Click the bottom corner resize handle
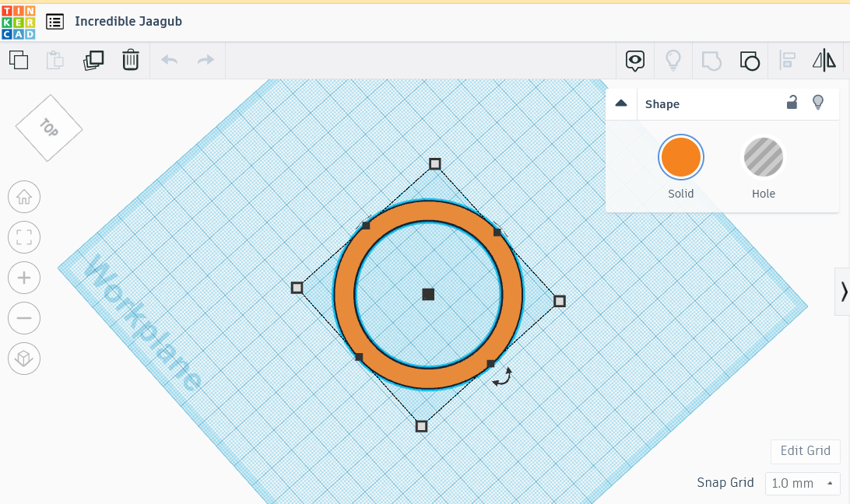This screenshot has height=504, width=850. (421, 426)
